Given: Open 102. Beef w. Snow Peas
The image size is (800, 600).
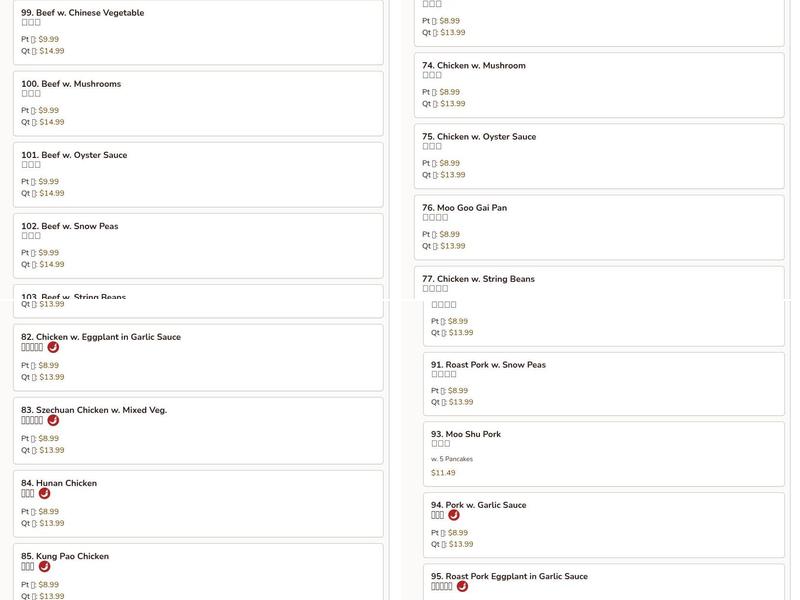Looking at the screenshot, I should click(x=70, y=226).
